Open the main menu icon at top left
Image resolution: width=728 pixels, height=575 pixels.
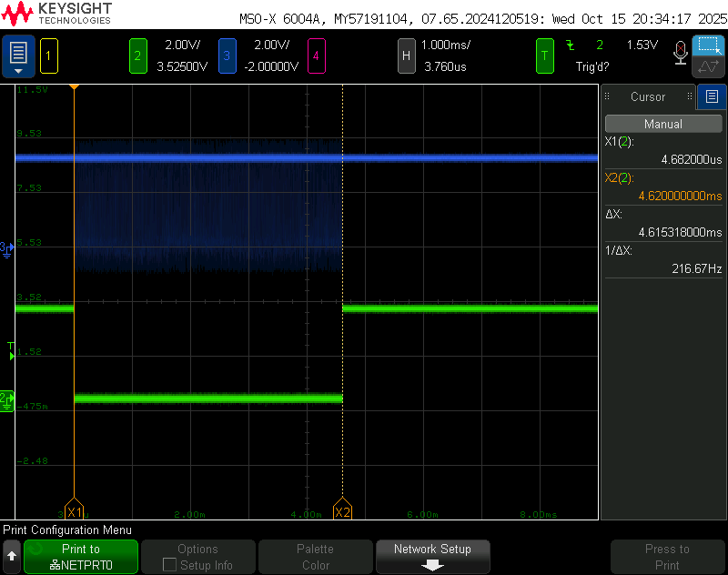pos(18,56)
